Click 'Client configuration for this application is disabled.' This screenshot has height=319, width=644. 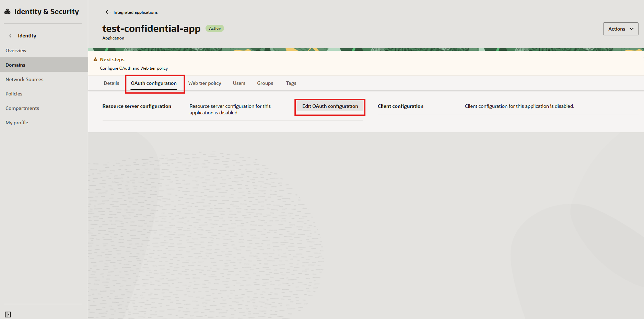click(519, 106)
